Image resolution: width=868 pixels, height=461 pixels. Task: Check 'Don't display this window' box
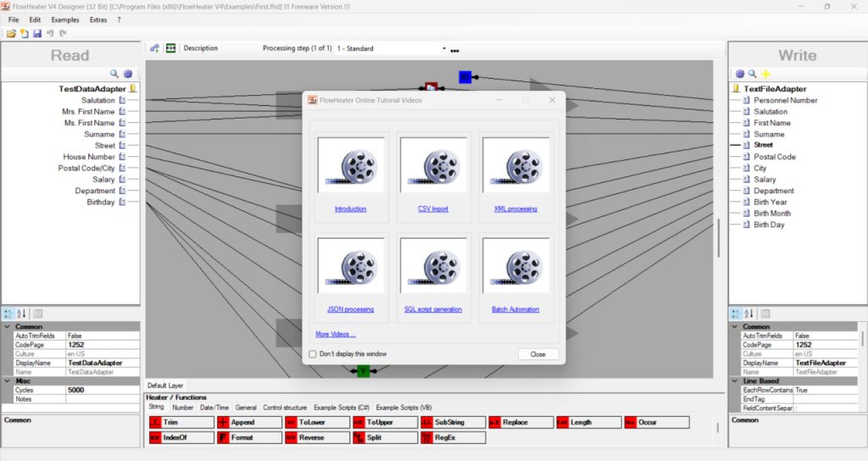coord(313,353)
